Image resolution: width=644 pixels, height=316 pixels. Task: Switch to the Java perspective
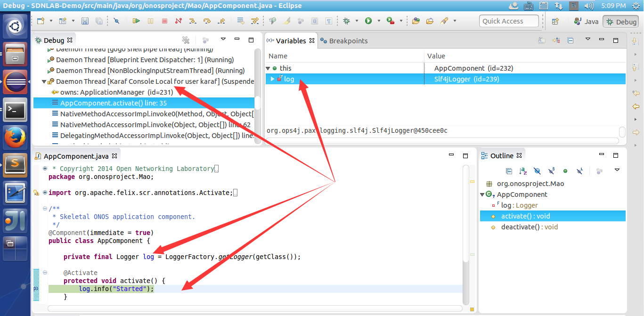(587, 21)
